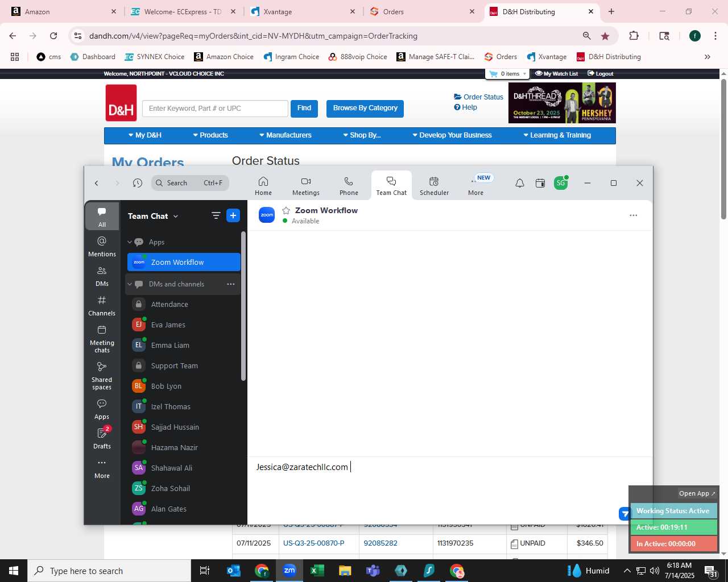Open Outlook from taskbar
Viewport: 728px width, 582px height.
tap(234, 571)
